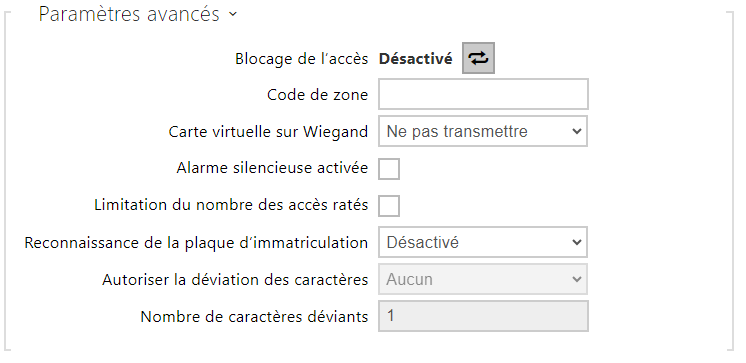Click the Blocage de l'accès label
Image resolution: width=746 pixels, height=363 pixels.
pyautogui.click(x=302, y=59)
